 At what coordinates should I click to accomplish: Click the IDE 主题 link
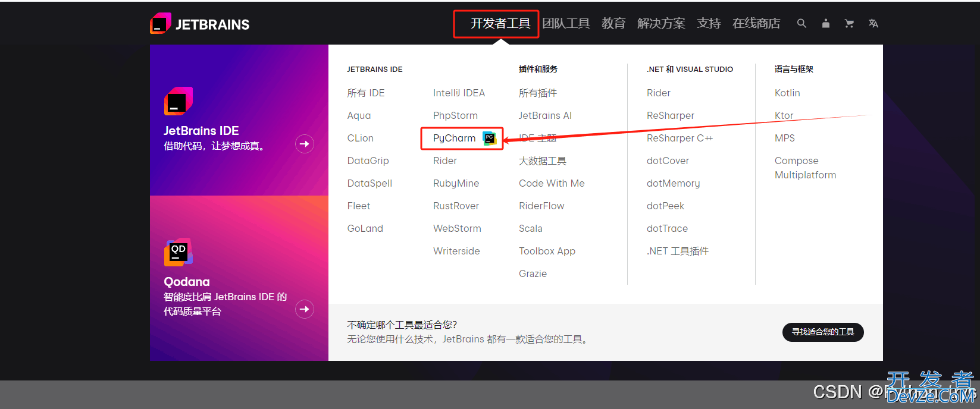537,138
